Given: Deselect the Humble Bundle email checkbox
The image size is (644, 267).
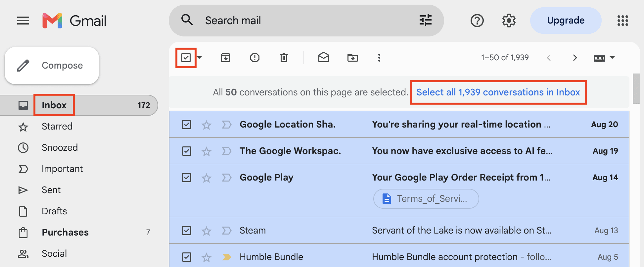Looking at the screenshot, I should [187, 257].
